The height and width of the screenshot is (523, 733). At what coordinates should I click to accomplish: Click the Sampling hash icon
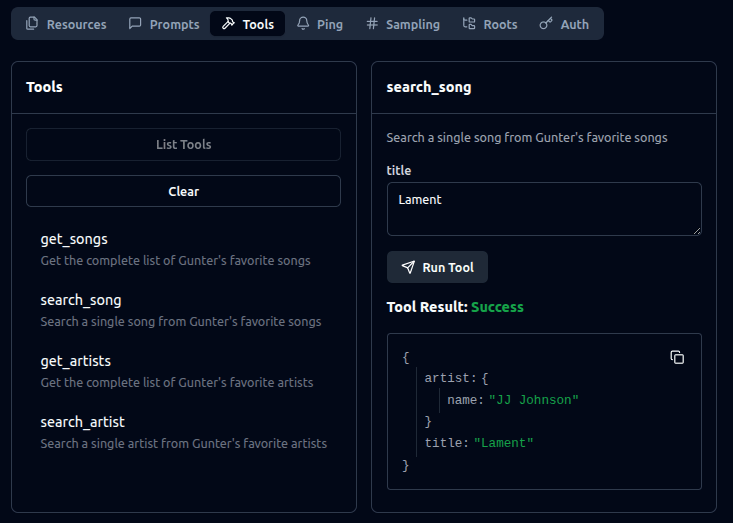coord(372,24)
